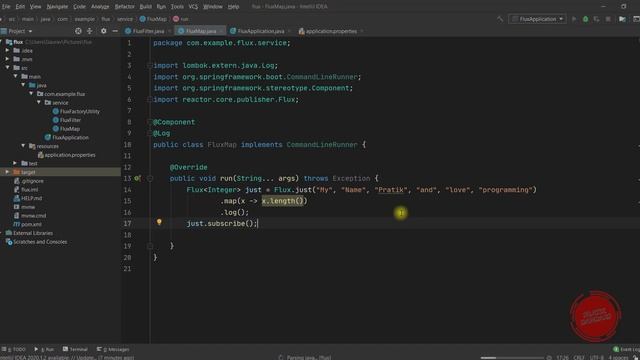Click FluxMap in the breadcrumb bar
Screen dimensions: 640x360
153,19
